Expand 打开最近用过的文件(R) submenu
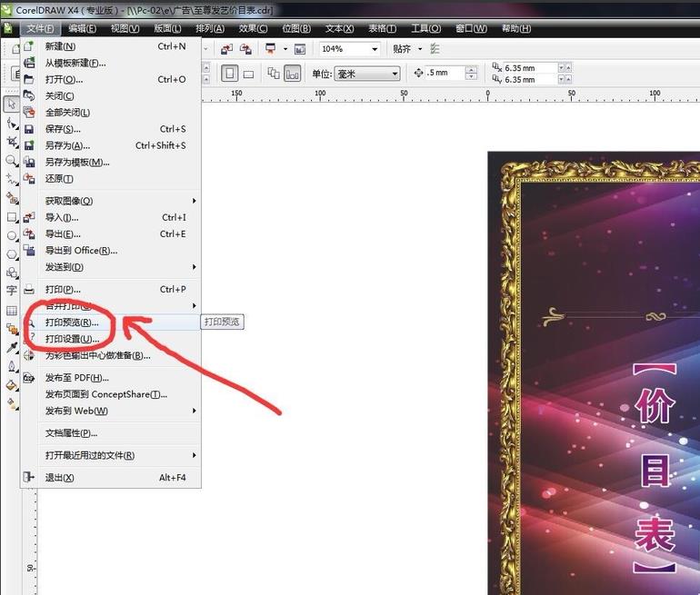Image resolution: width=700 pixels, height=595 pixels. click(111, 455)
